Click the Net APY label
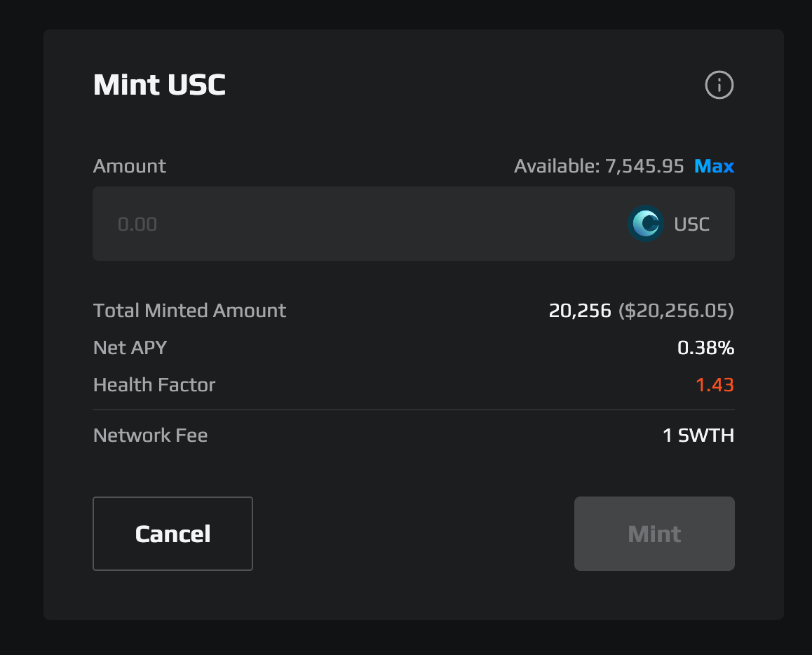The height and width of the screenshot is (655, 812). coord(130,348)
